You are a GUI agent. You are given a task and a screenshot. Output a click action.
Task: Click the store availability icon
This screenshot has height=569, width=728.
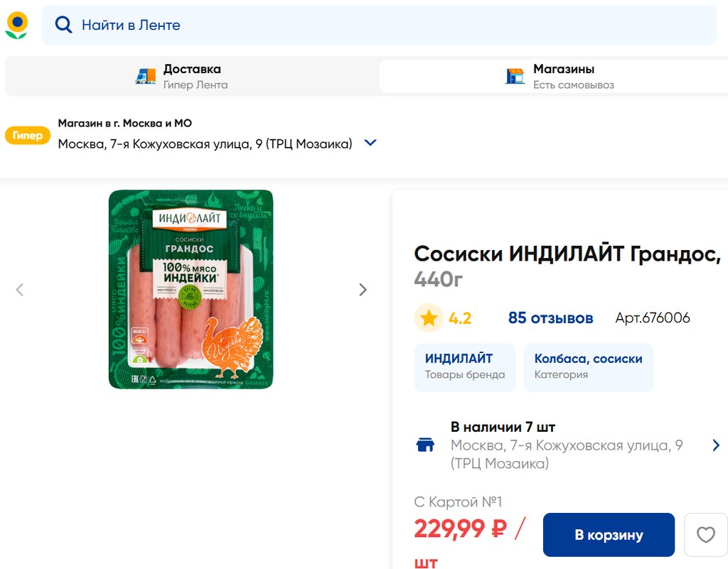[x=425, y=445]
